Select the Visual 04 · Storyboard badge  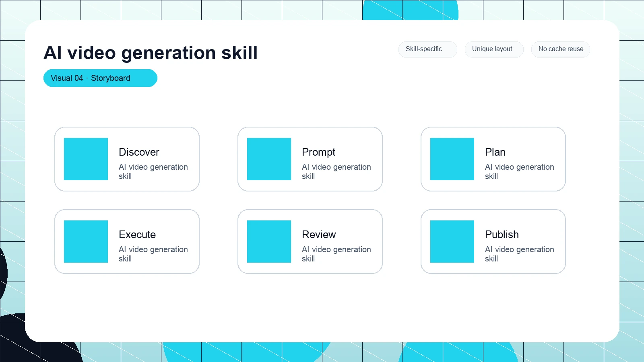tap(100, 78)
